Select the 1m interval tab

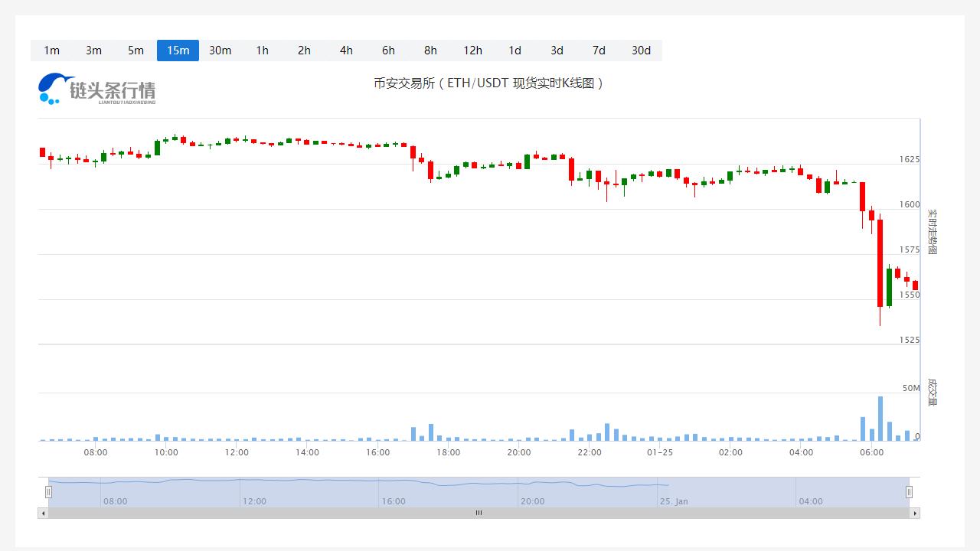pos(51,51)
